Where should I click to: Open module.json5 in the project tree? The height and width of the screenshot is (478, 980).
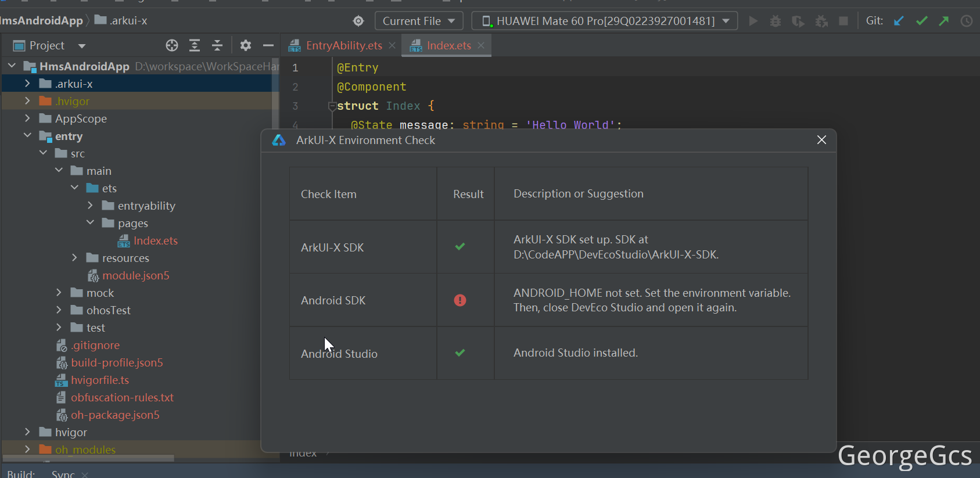point(135,275)
